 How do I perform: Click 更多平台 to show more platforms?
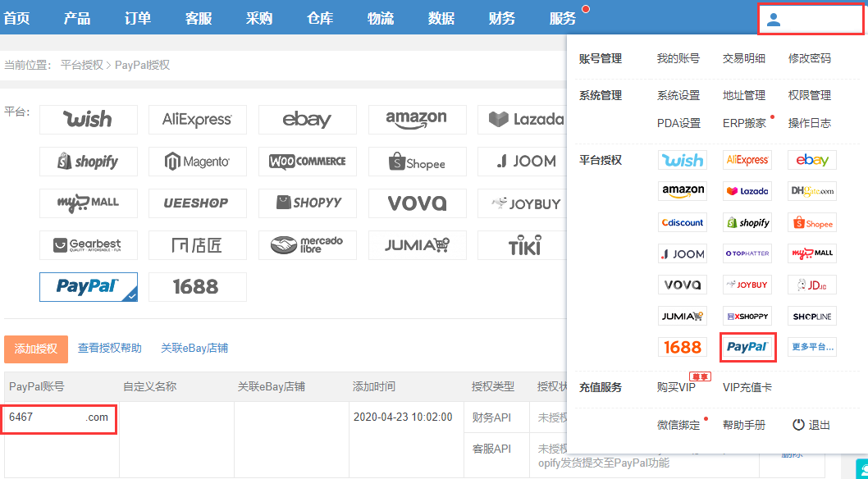[812, 348]
